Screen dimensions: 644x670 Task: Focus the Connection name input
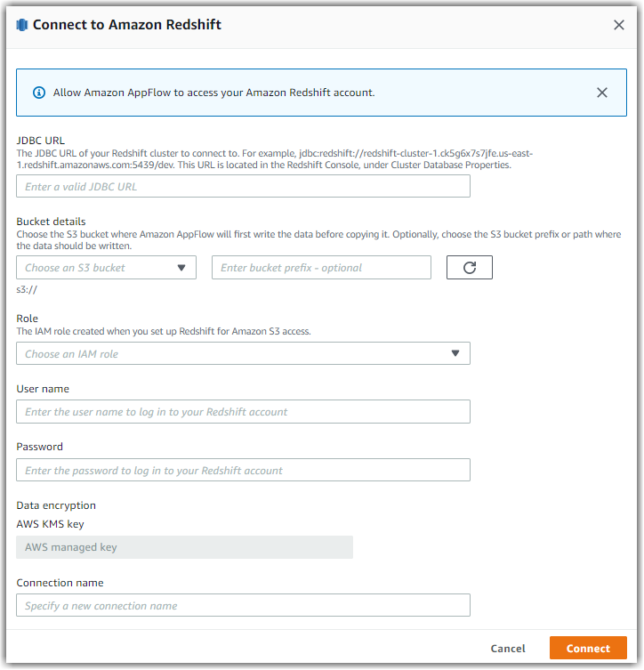243,605
